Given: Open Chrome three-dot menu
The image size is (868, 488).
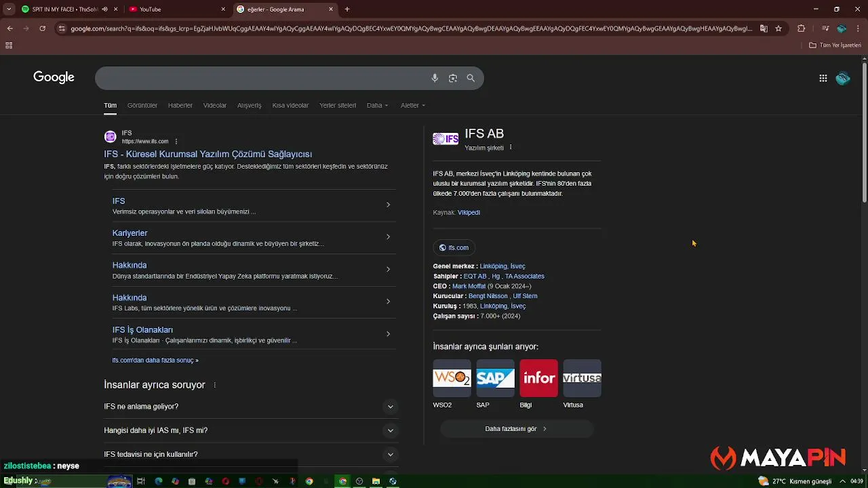Looking at the screenshot, I should 858,28.
